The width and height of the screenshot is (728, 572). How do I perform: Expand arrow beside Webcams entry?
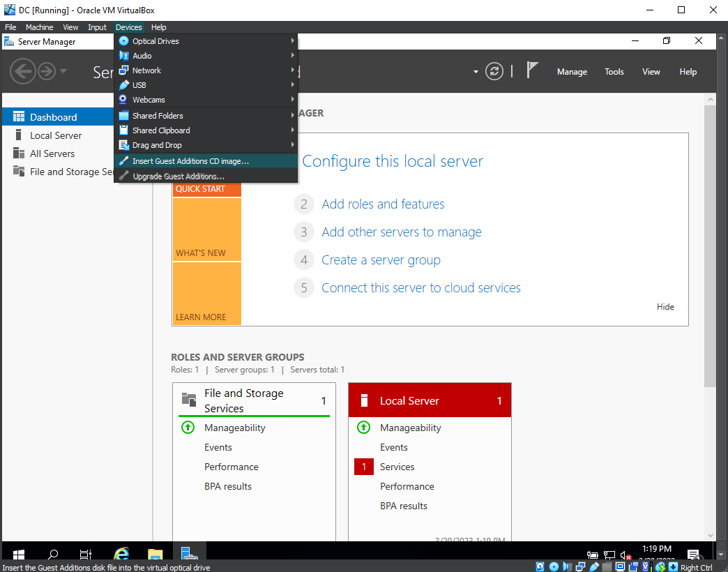tap(292, 99)
